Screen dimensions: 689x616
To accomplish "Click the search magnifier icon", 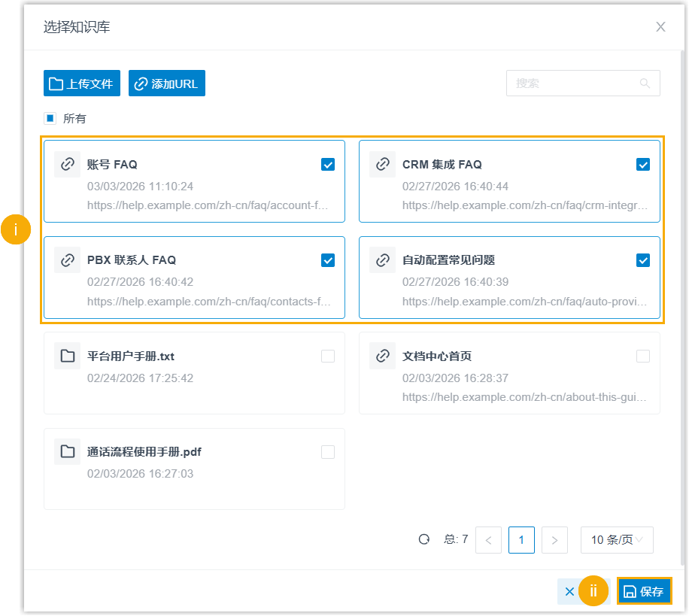I will [x=645, y=83].
